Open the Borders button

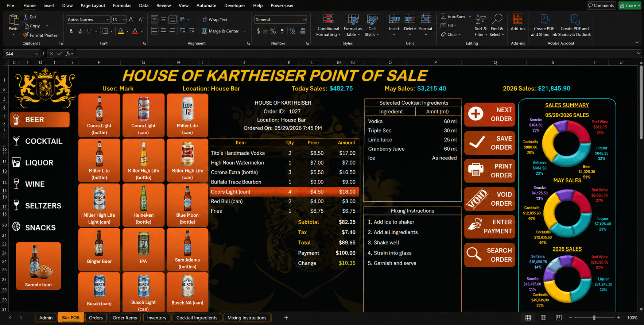(x=105, y=31)
